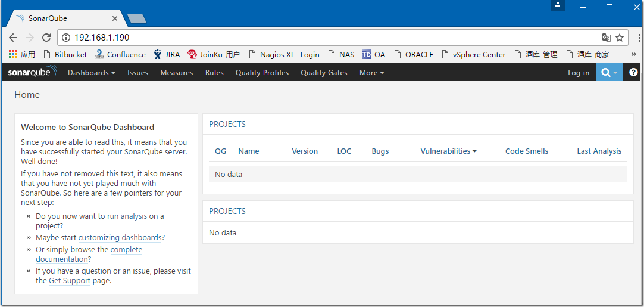644x307 pixels.
Task: Click the Log in link
Action: (579, 73)
